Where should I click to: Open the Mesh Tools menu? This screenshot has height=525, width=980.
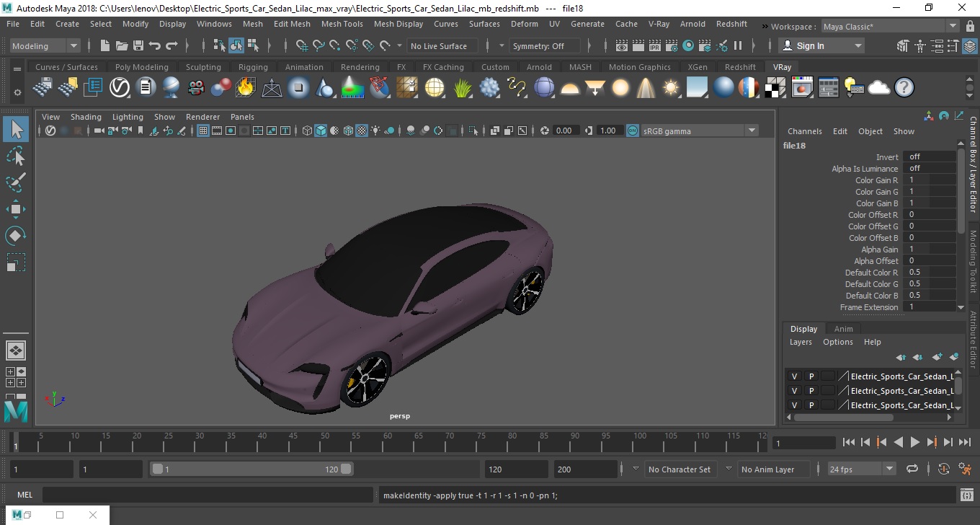pos(342,24)
